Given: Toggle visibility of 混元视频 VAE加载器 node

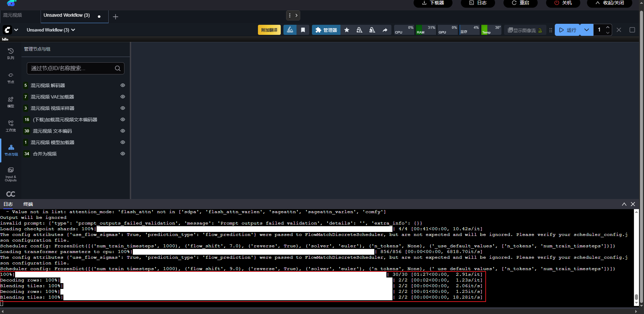Looking at the screenshot, I should point(123,97).
